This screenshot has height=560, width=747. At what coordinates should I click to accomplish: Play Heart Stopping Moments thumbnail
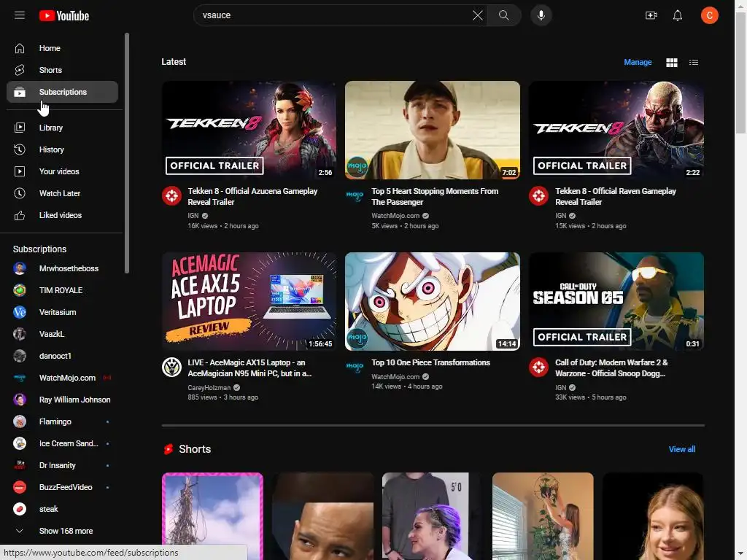coord(433,130)
